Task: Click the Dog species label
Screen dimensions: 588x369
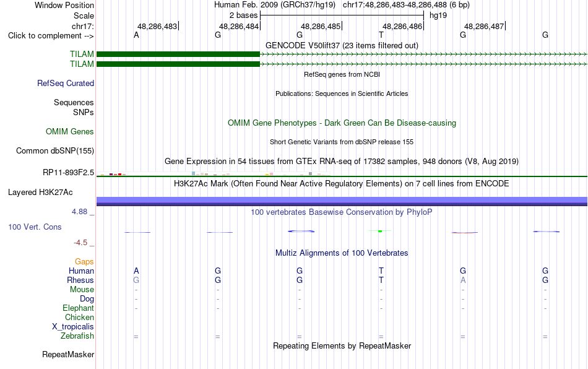Action: point(87,299)
